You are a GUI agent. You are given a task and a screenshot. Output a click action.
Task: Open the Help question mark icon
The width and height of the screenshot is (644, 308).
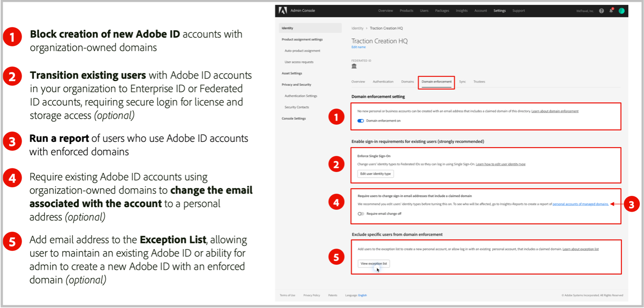pos(601,10)
